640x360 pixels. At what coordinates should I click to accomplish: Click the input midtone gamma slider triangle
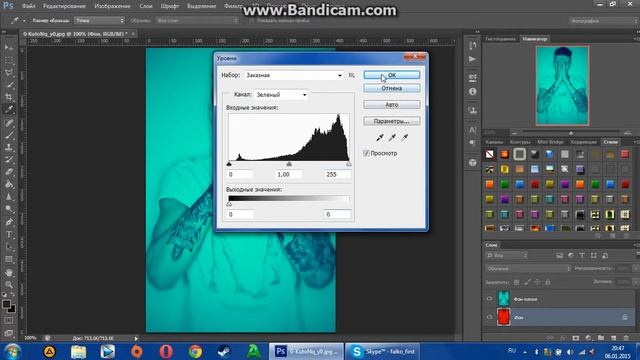pyautogui.click(x=289, y=164)
